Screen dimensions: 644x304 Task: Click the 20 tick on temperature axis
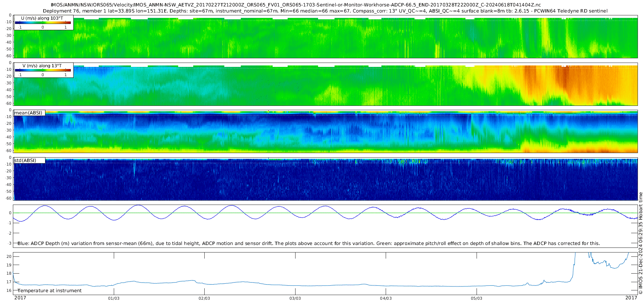pos(9,256)
